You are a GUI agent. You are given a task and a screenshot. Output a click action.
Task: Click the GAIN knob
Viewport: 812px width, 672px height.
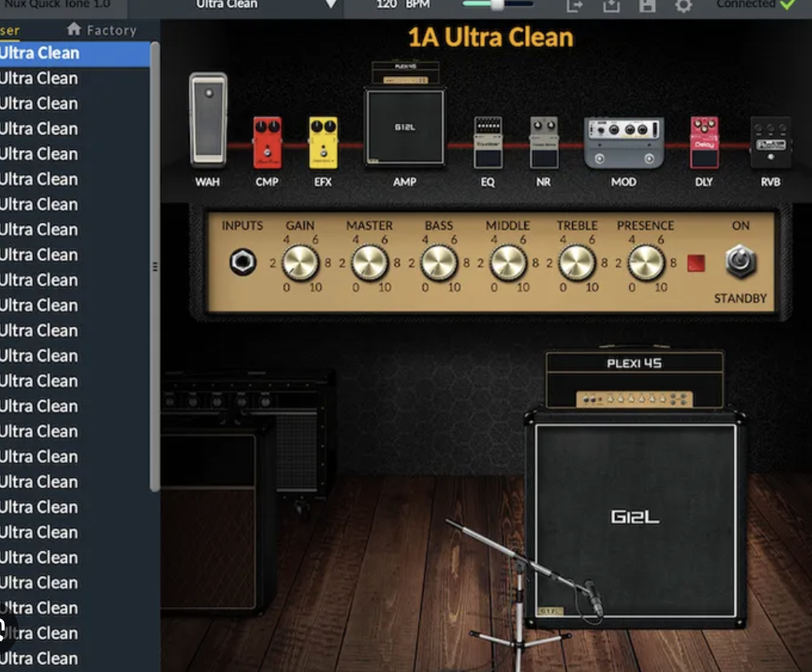click(x=301, y=262)
